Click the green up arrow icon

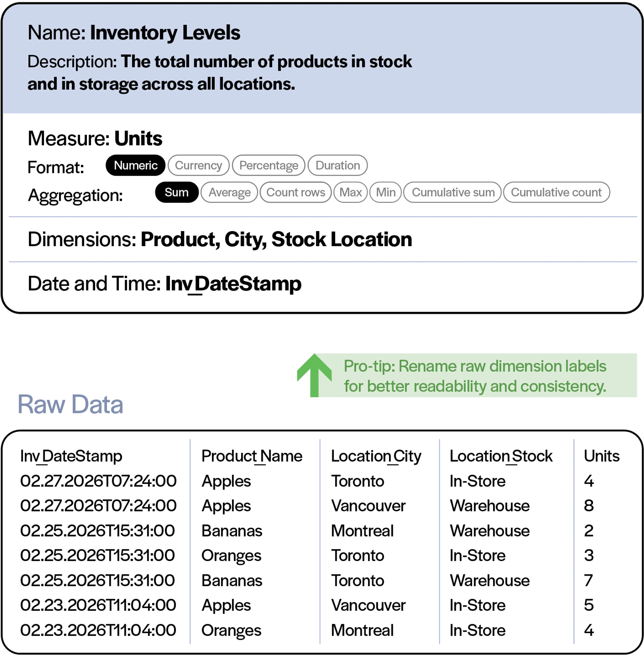click(314, 375)
